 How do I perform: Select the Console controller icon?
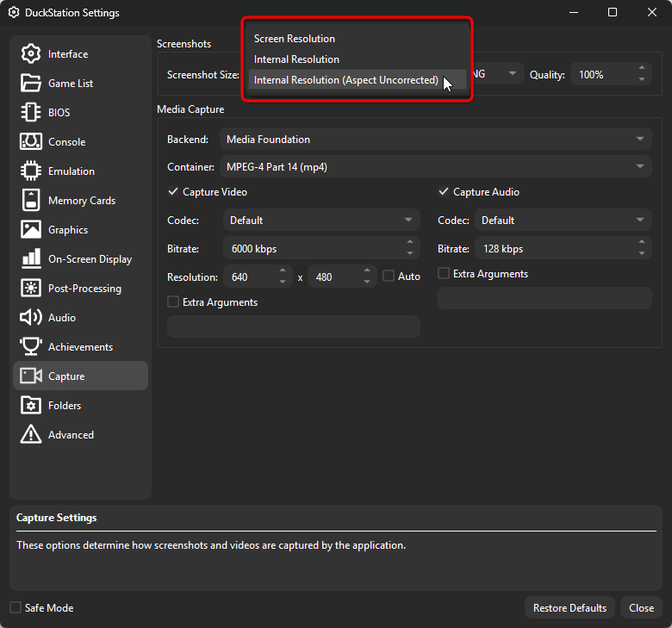click(31, 142)
